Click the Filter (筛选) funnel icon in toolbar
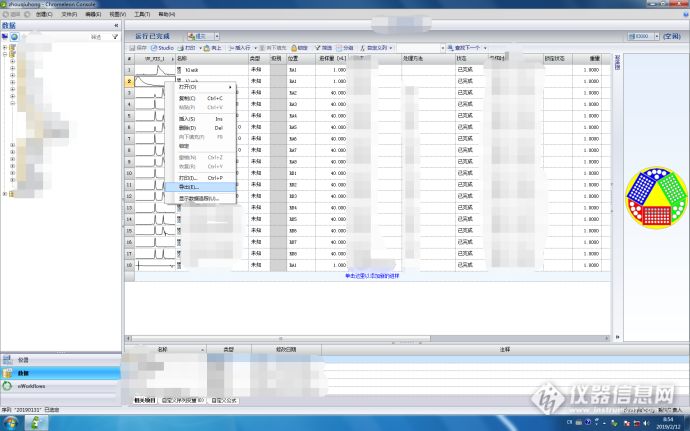Image resolution: width=690 pixels, height=431 pixels. click(x=323, y=48)
